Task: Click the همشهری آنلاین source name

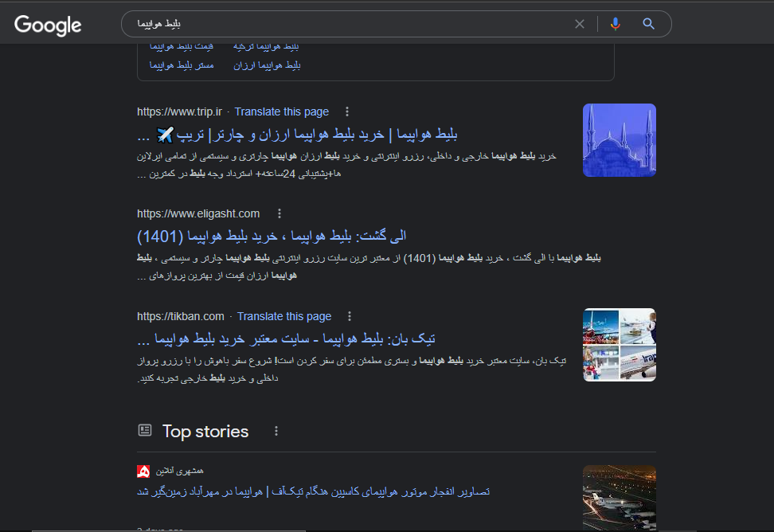Action: 180,471
